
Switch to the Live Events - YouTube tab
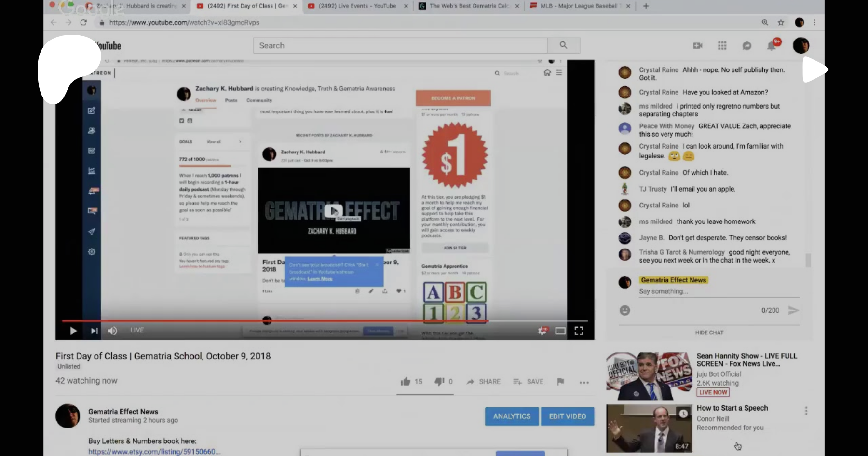357,6
